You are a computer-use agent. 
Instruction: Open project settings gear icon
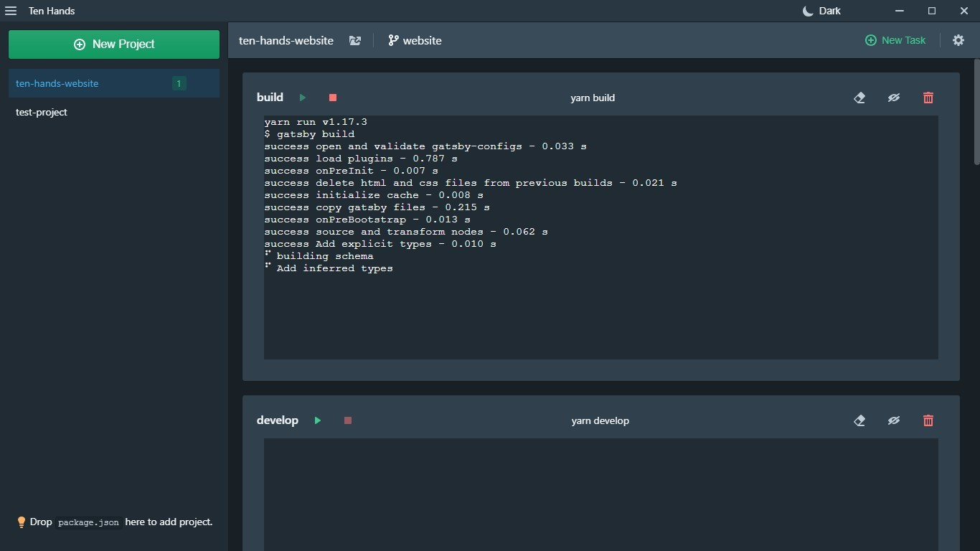click(x=958, y=40)
